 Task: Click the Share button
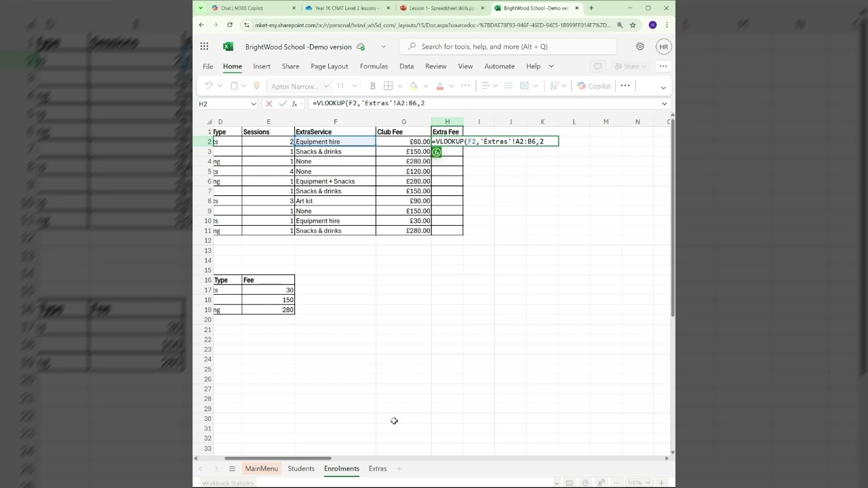tap(630, 66)
